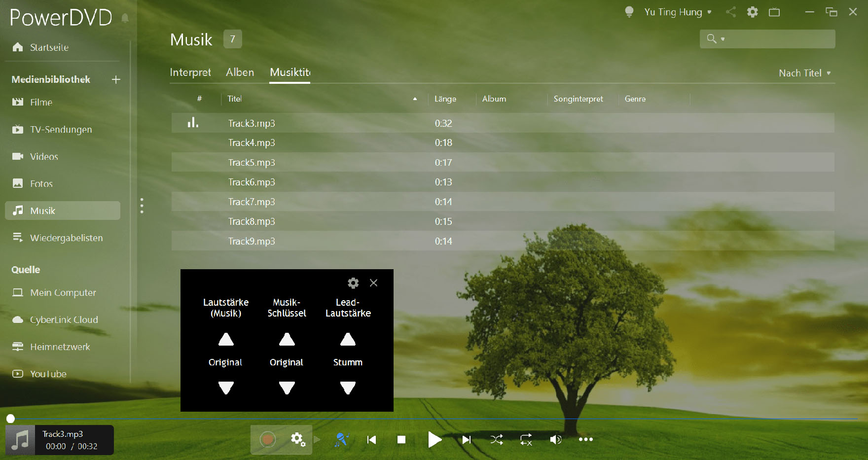Skip to the next track
868x460 pixels.
pos(466,440)
